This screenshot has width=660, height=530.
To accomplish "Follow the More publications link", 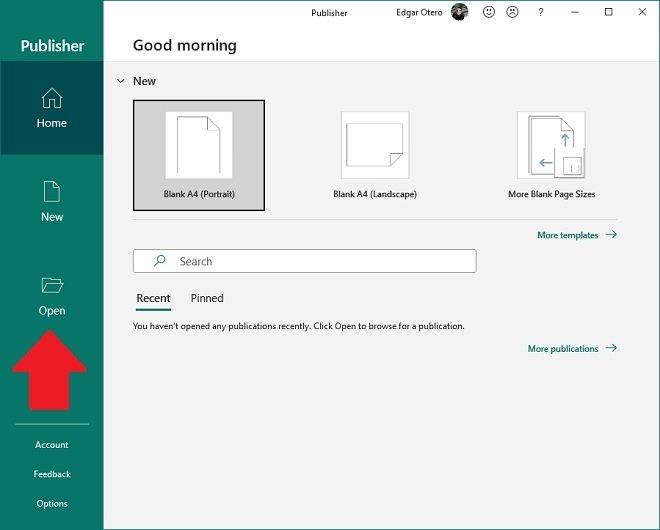I will [572, 349].
